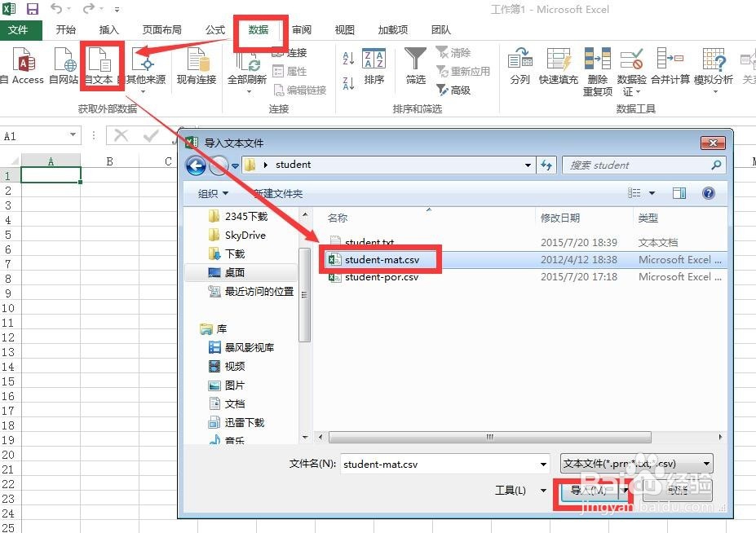
Task: Switch to the 公式 ribbon tab
Action: click(x=214, y=29)
